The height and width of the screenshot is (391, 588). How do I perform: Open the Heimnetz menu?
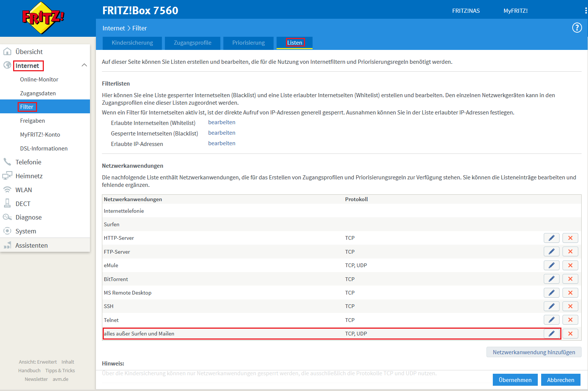[x=29, y=176]
